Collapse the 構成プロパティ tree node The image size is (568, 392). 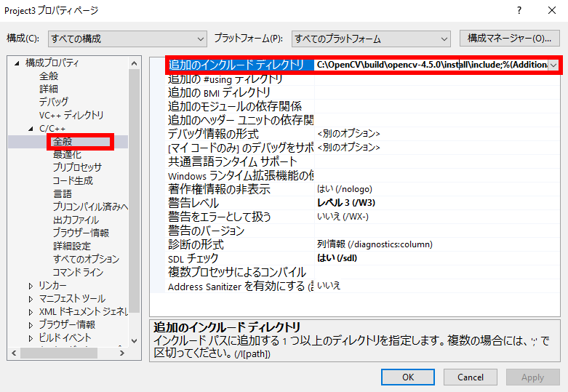click(x=17, y=63)
